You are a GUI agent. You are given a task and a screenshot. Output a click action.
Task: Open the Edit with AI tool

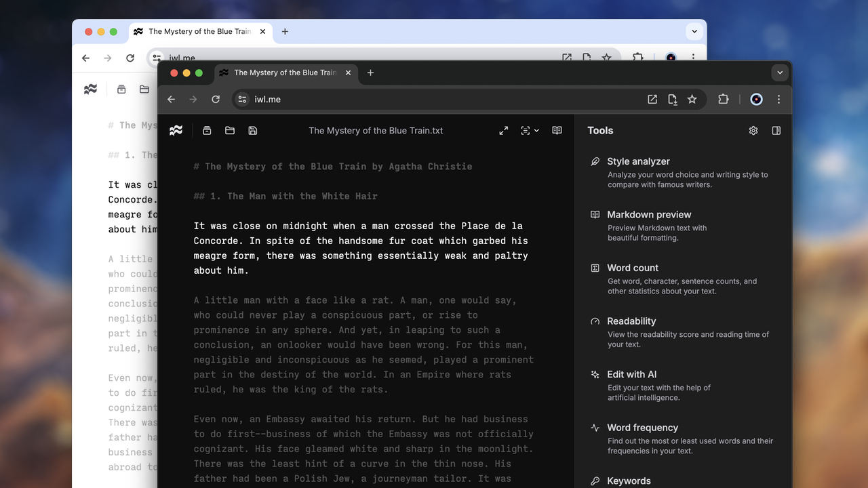click(x=682, y=385)
